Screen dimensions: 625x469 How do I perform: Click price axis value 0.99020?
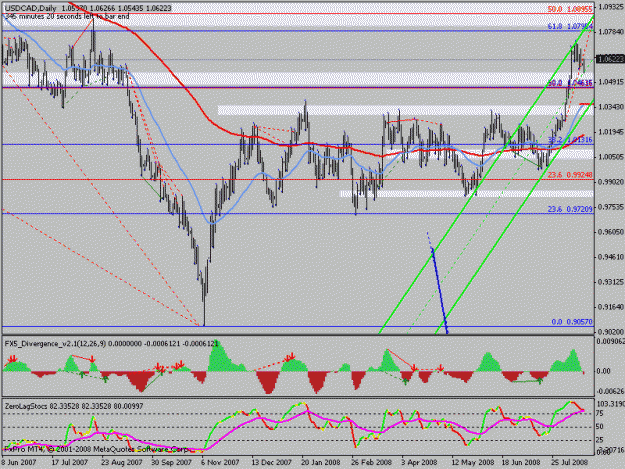[611, 182]
